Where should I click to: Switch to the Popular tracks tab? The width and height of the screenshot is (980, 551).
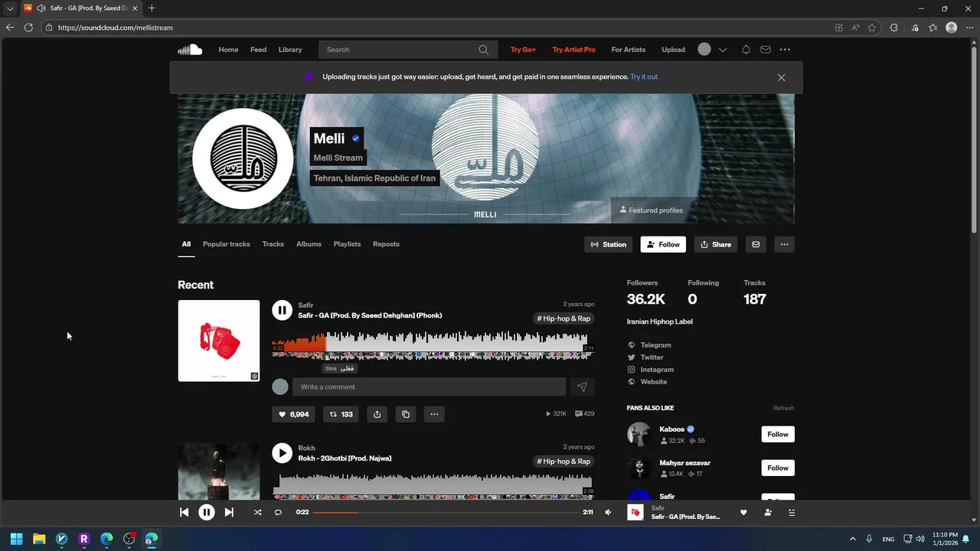227,244
